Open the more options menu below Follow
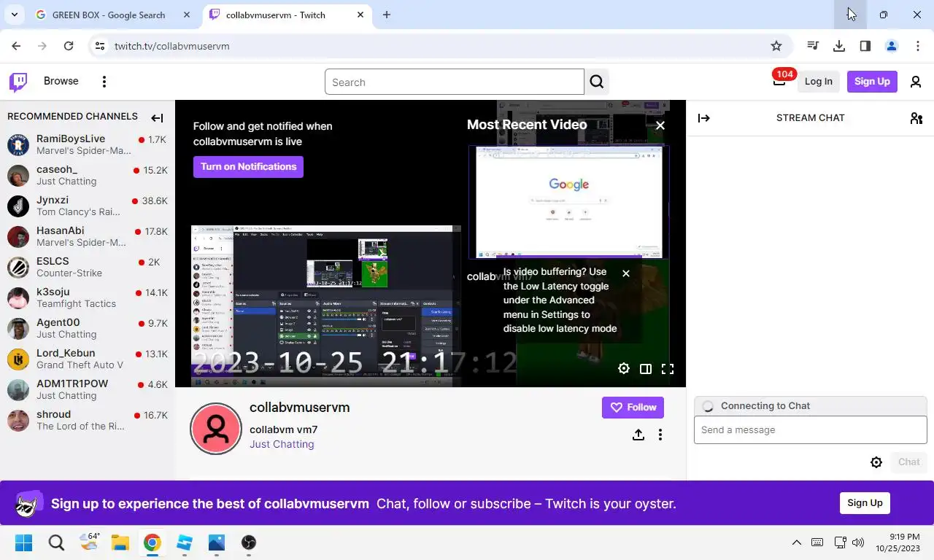 660,435
